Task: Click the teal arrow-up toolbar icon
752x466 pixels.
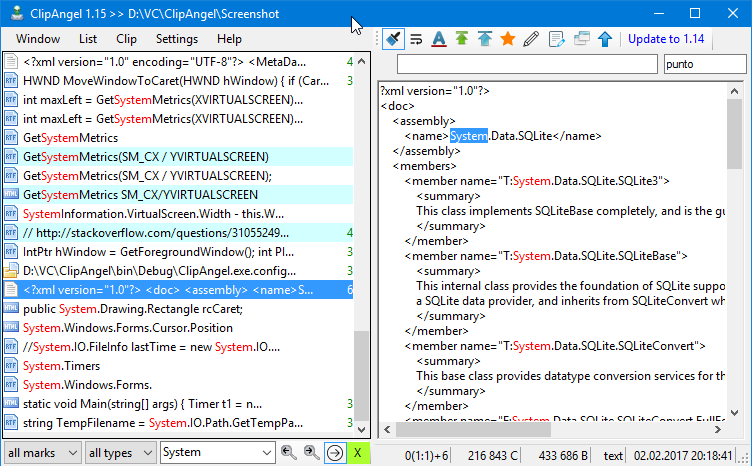Action: [485, 39]
